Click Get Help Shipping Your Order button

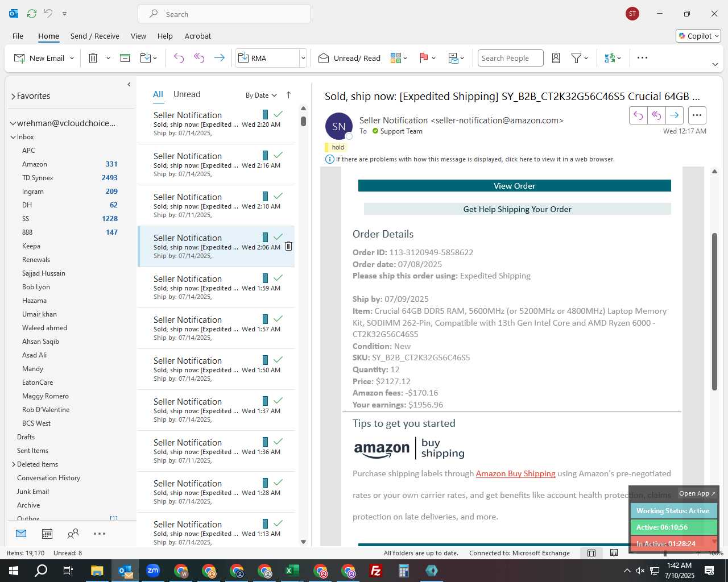(x=517, y=209)
